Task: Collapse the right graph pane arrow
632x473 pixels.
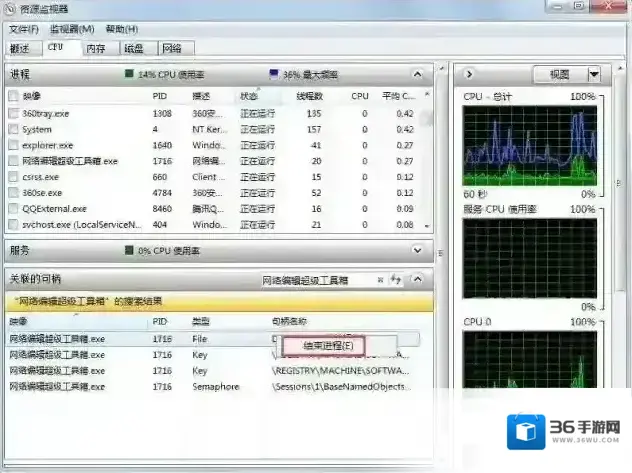Action: (x=463, y=75)
